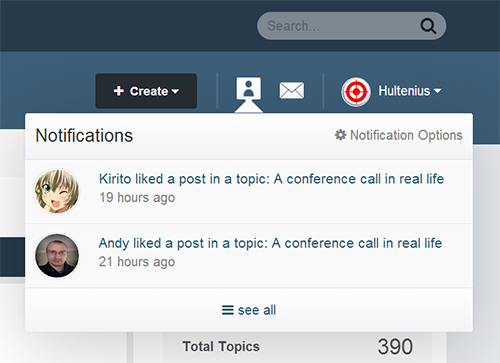Open the messages envelope icon
The width and height of the screenshot is (500, 363).
pos(292,90)
